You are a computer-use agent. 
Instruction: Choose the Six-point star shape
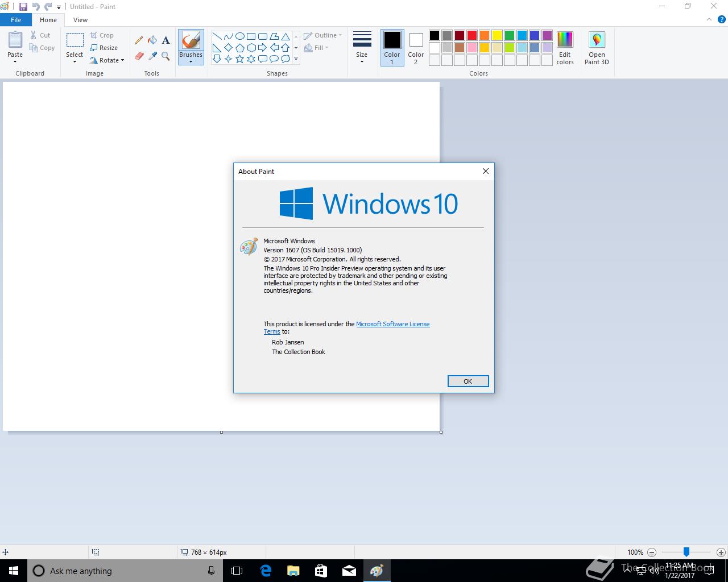point(251,59)
